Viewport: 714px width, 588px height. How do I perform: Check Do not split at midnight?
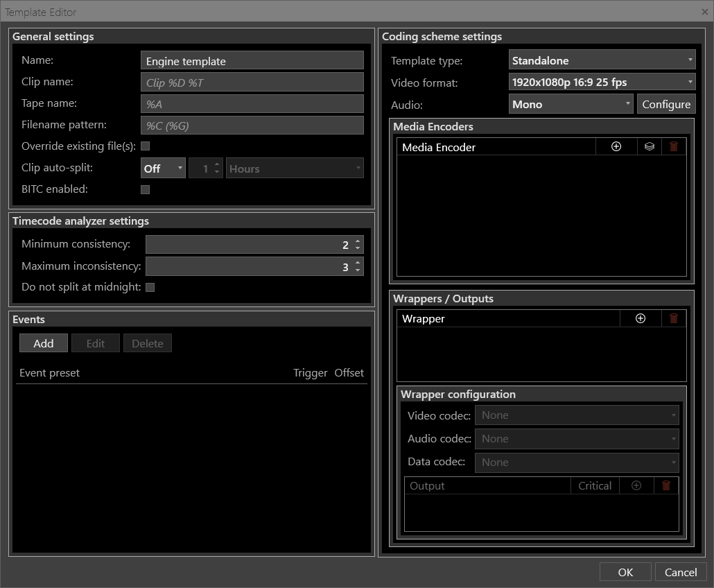(150, 287)
